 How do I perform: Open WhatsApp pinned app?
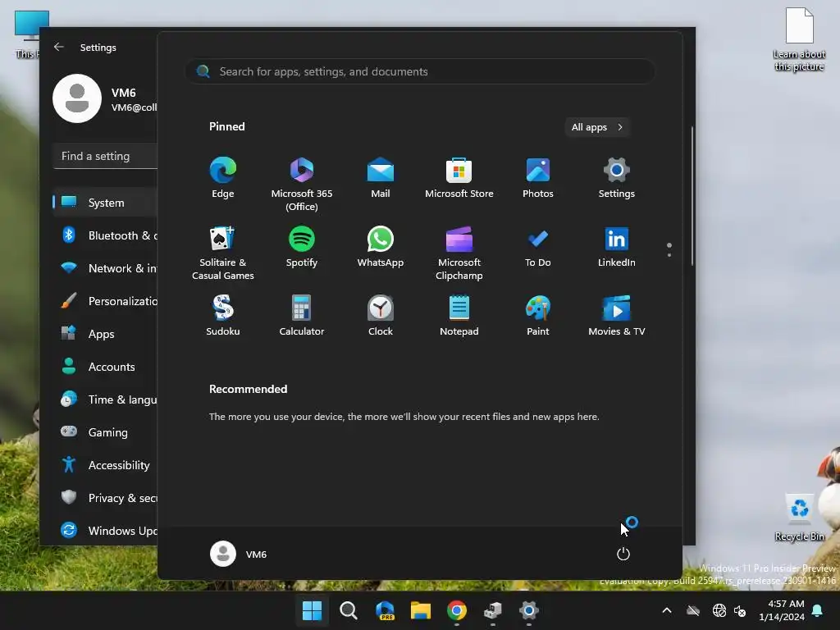point(381,247)
